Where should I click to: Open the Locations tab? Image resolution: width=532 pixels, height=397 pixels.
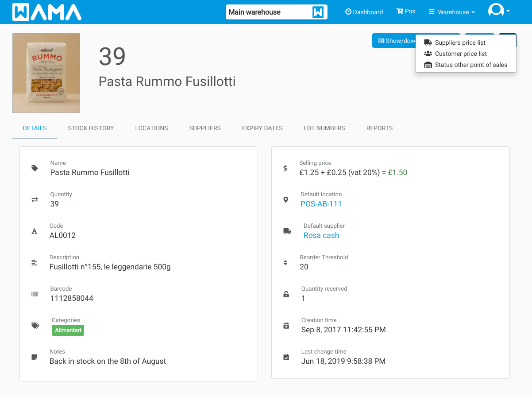coord(151,128)
